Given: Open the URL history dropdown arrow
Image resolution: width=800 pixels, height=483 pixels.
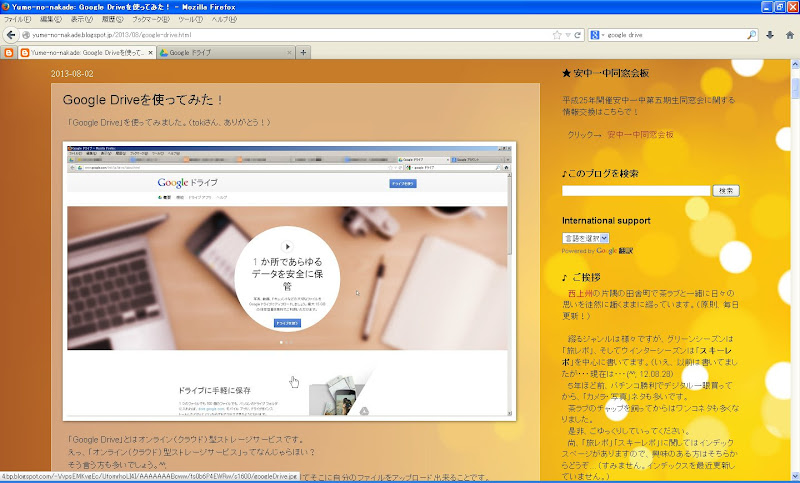Looking at the screenshot, I should point(568,35).
